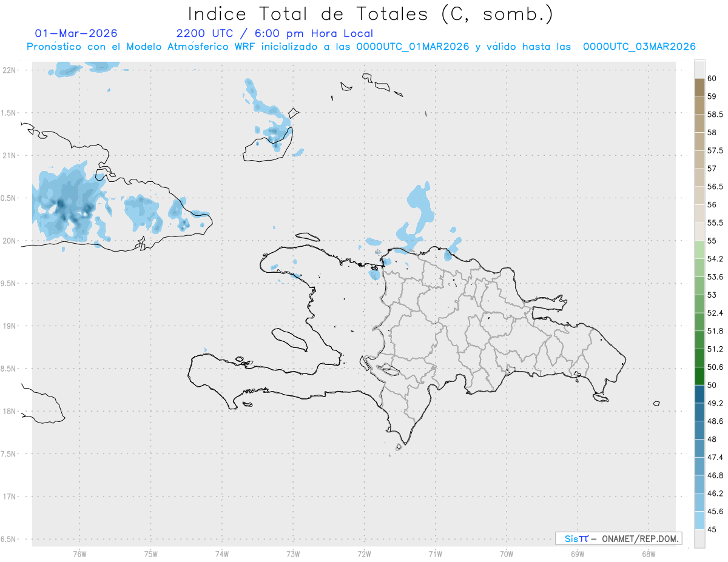Pick the longitude label "75W"
The width and height of the screenshot is (728, 562).
pos(151,554)
